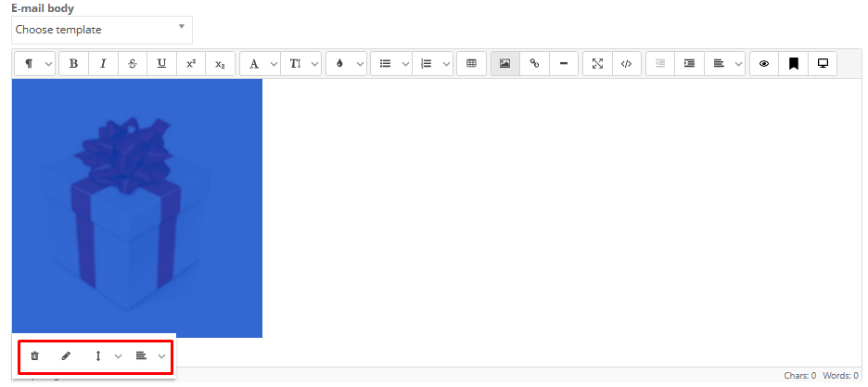
Task: Increase the indent
Action: (x=689, y=64)
